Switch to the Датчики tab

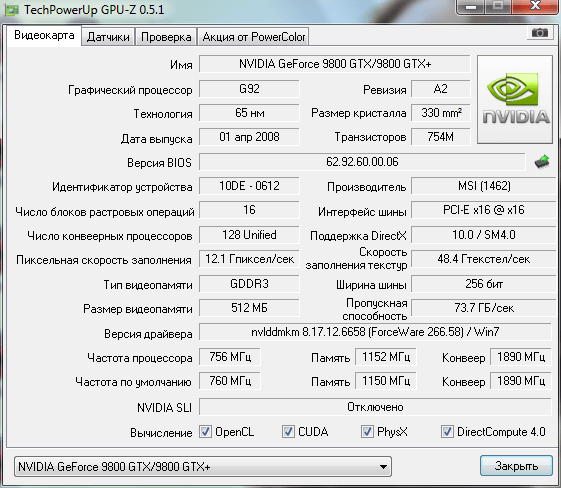coord(108,37)
